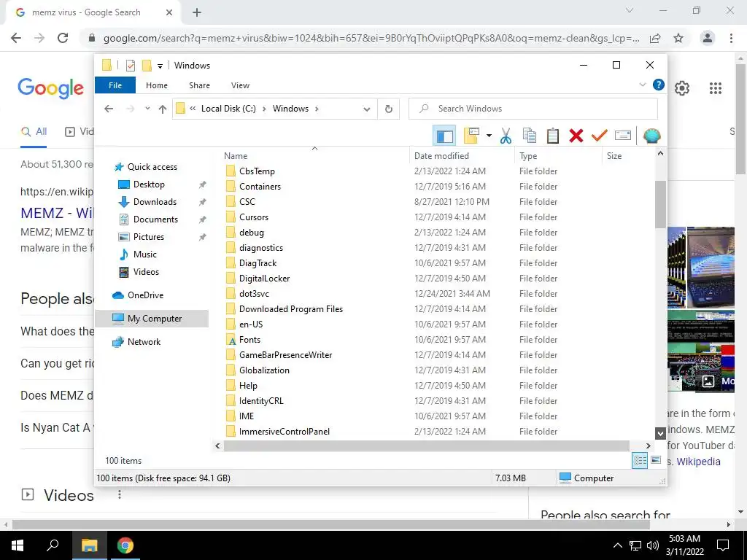This screenshot has height=560, width=747.
Task: Click scroll-down arrow of file list
Action: [x=660, y=433]
